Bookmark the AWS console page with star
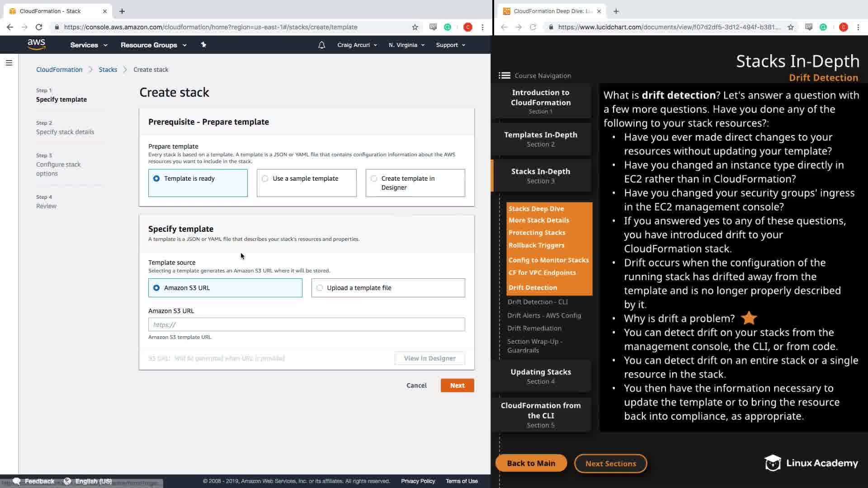 click(415, 27)
